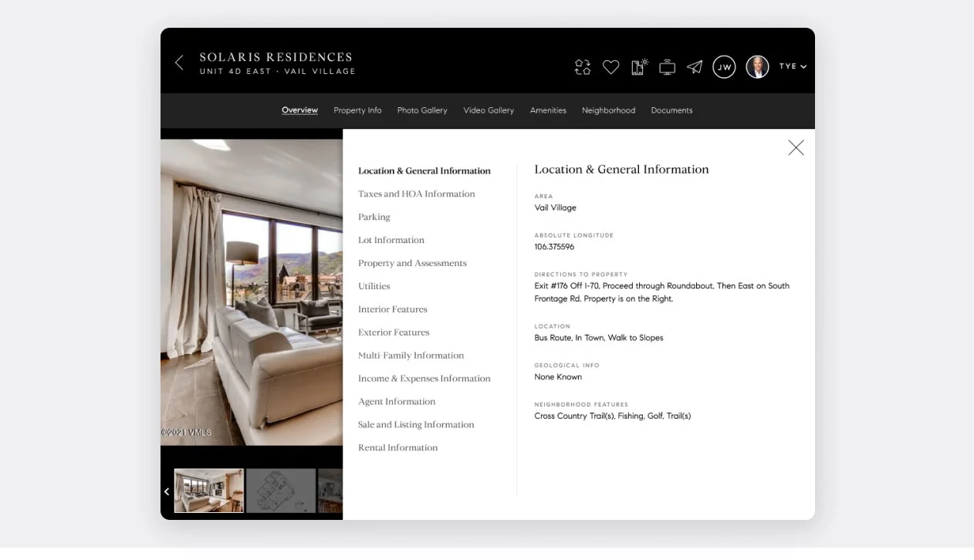Select the floor plan thumbnail
The image size is (974, 560).
click(281, 491)
